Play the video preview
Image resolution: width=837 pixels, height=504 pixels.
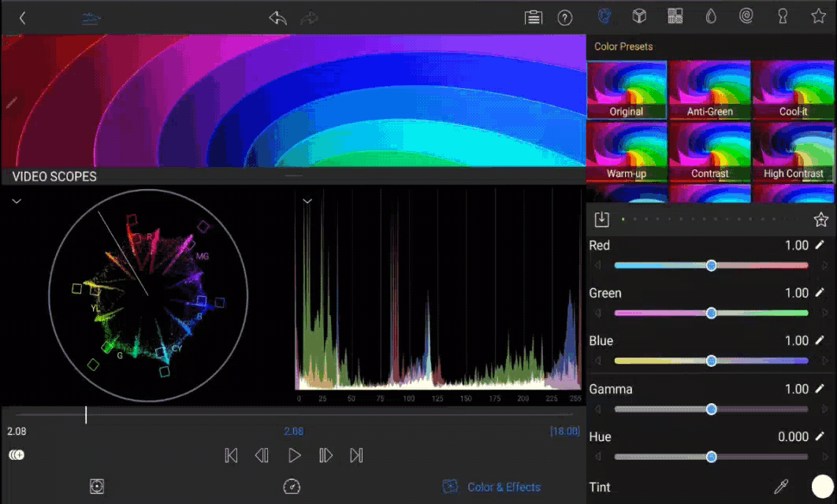pyautogui.click(x=294, y=455)
